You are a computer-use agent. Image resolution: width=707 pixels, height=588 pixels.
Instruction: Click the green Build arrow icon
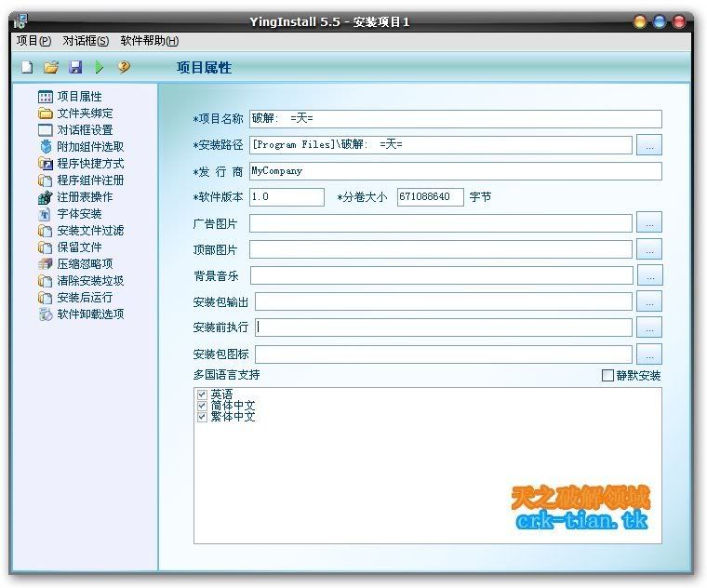tap(100, 67)
